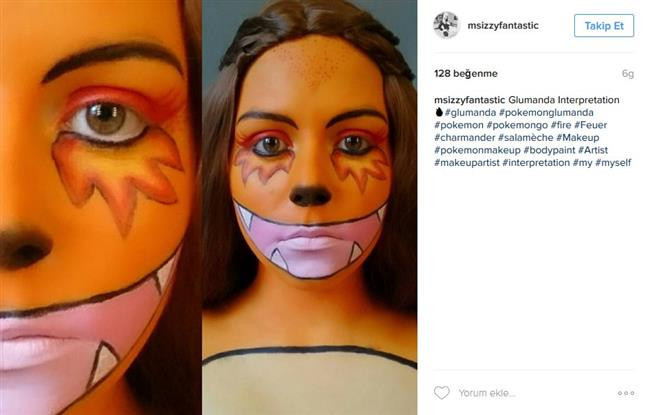Click the face paint post photo
Screen dimensions: 650x415
point(208,207)
